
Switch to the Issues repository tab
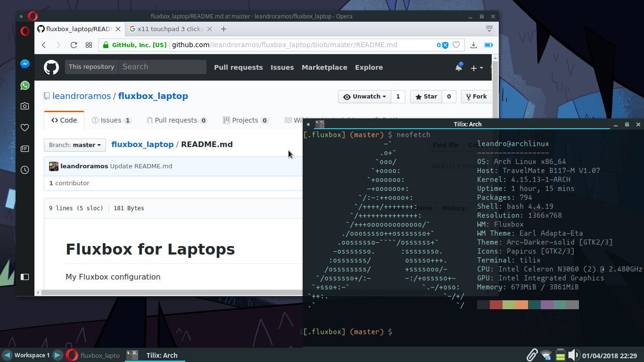[112, 120]
